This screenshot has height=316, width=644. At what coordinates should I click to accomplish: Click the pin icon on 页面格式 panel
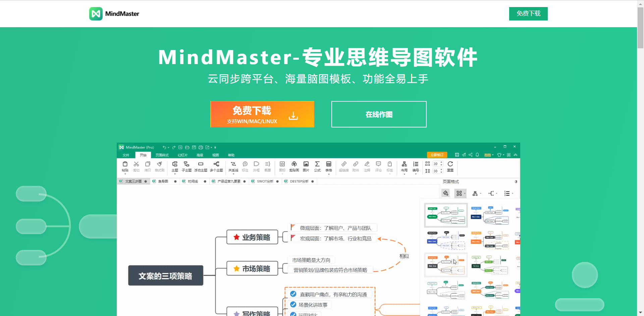pos(516,182)
